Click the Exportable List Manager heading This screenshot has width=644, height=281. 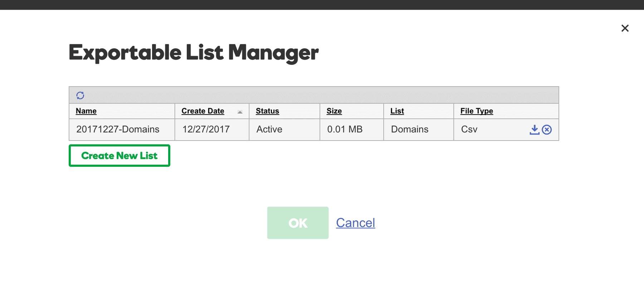coord(194,53)
